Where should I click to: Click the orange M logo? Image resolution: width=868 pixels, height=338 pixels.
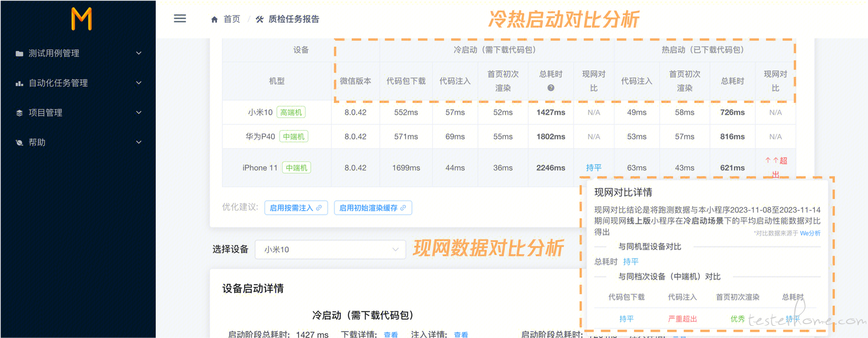click(81, 19)
